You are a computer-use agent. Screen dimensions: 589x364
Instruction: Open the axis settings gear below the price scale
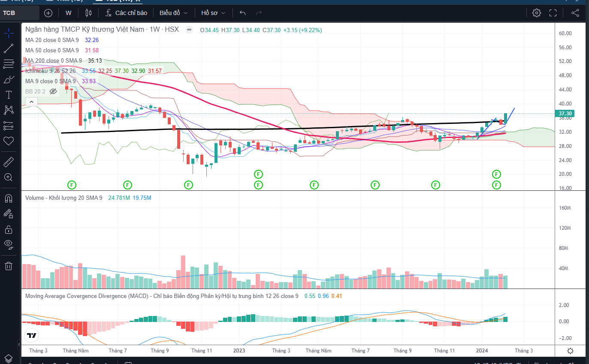point(570,351)
